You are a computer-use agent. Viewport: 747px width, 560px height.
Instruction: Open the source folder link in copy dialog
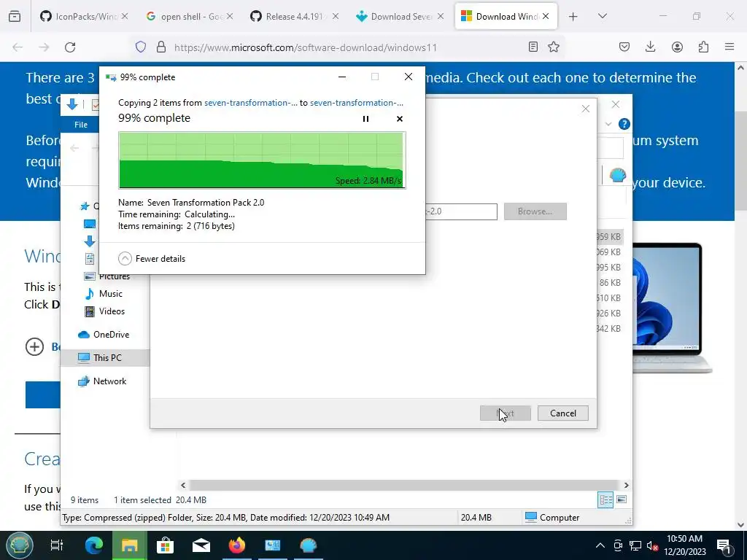[251, 102]
